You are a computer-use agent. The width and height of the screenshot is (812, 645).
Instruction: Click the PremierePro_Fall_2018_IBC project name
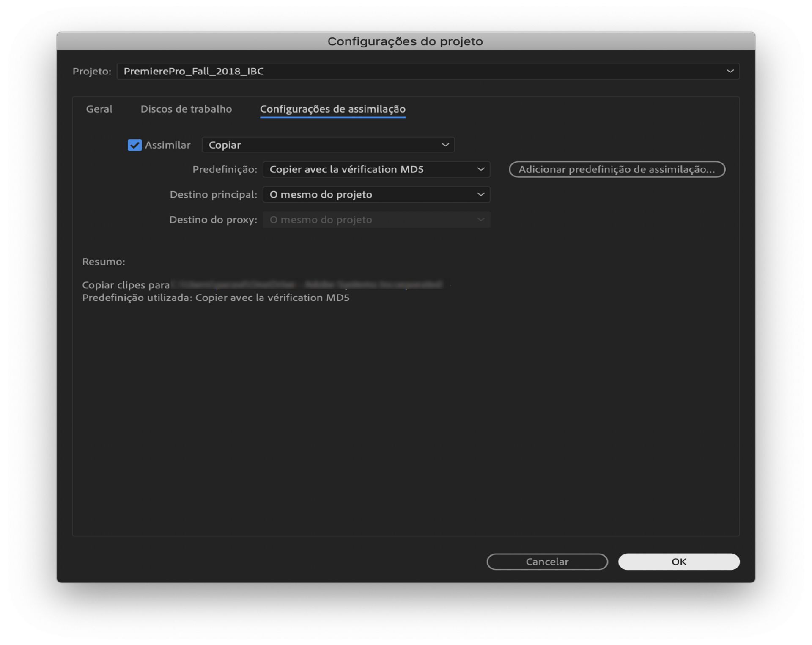click(194, 71)
